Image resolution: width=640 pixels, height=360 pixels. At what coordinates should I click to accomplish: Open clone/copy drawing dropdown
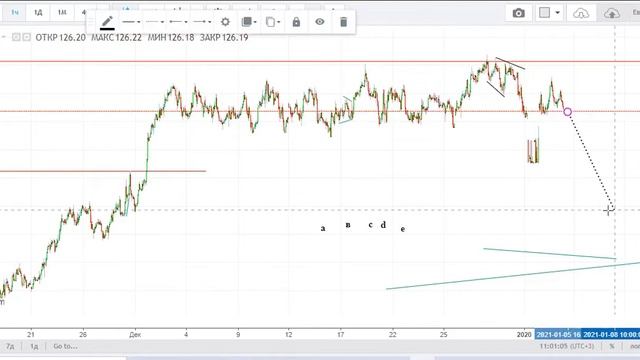[x=273, y=22]
